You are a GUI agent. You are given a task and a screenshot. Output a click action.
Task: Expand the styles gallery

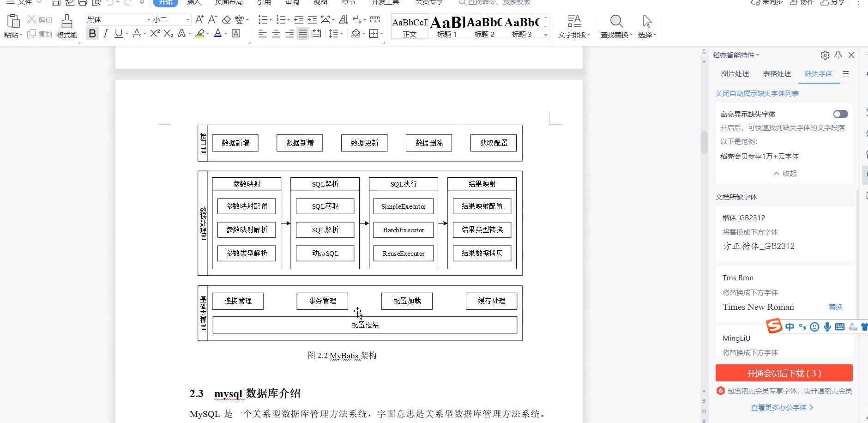(546, 35)
